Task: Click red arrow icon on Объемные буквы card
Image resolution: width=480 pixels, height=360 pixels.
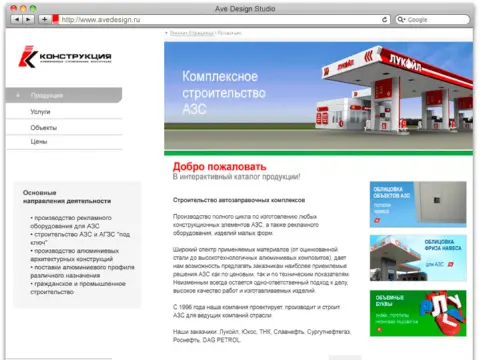Action: (x=379, y=330)
